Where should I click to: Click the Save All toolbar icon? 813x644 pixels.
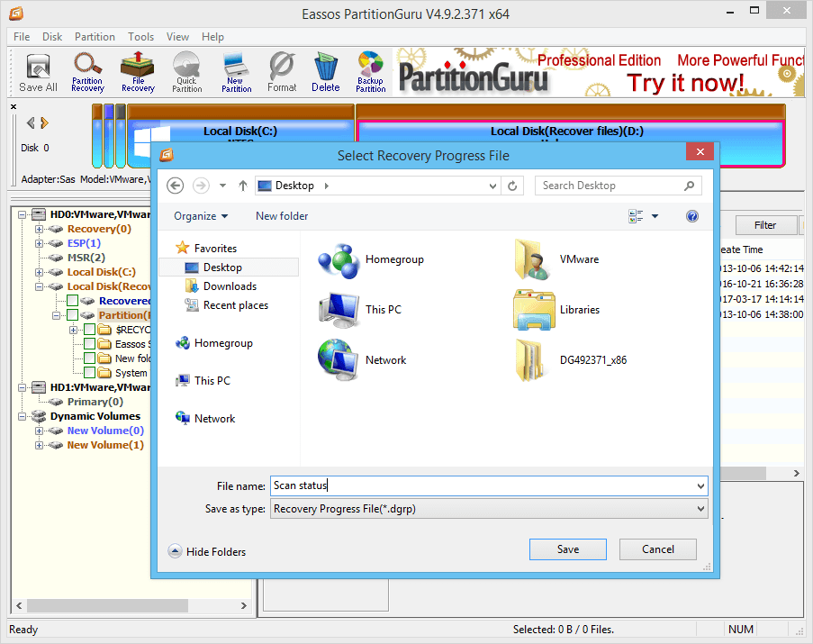coord(38,73)
